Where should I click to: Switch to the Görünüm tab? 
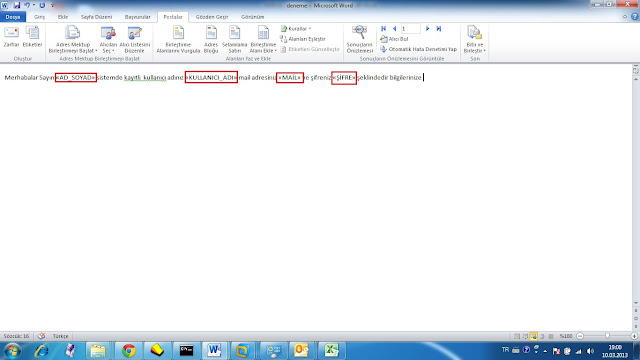[253, 17]
